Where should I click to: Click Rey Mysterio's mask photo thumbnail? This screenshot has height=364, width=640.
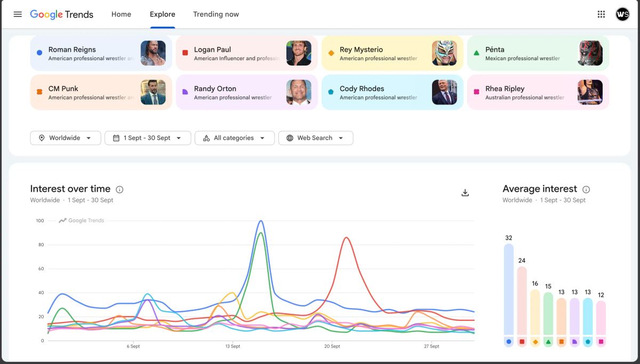(444, 53)
